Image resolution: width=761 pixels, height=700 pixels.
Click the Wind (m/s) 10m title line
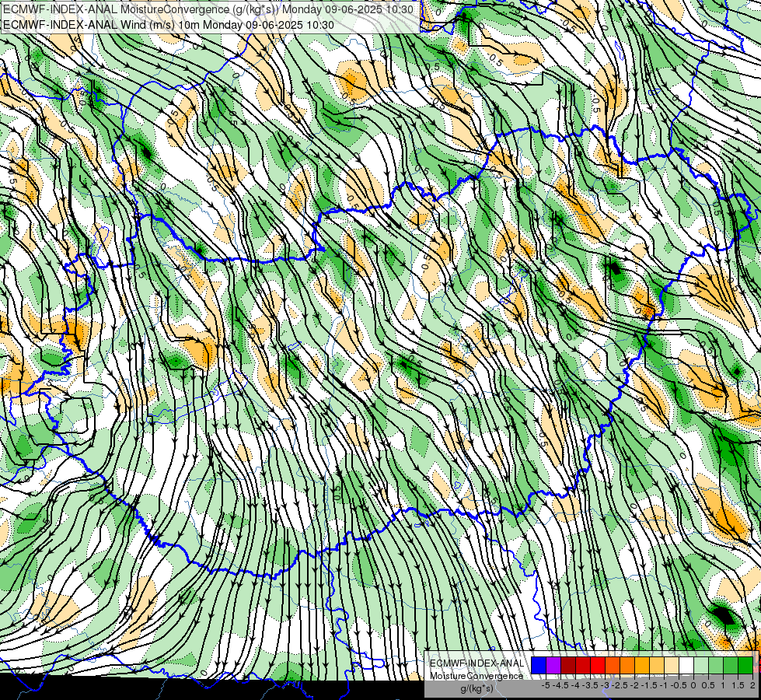tap(169, 25)
